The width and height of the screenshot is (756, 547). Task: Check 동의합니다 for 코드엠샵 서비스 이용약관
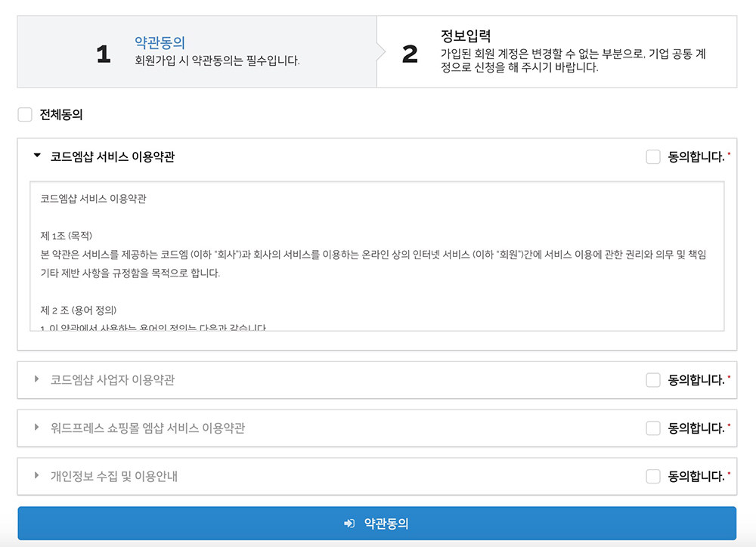pyautogui.click(x=652, y=156)
